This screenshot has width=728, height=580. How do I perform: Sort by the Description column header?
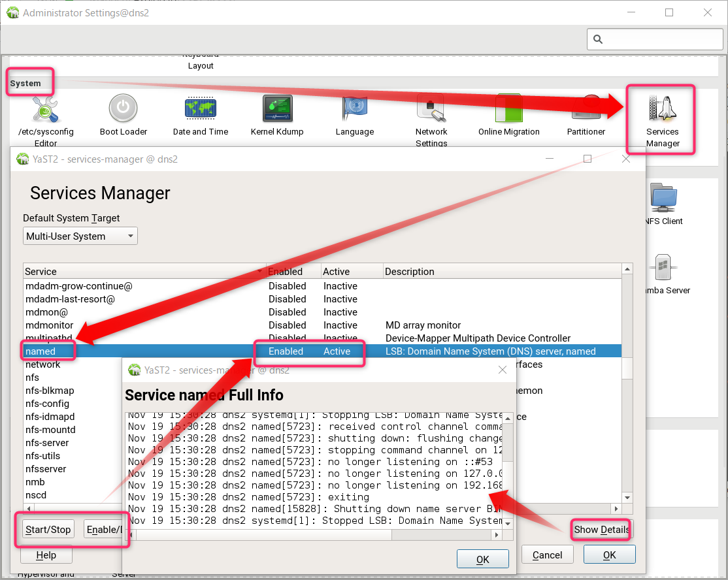502,272
